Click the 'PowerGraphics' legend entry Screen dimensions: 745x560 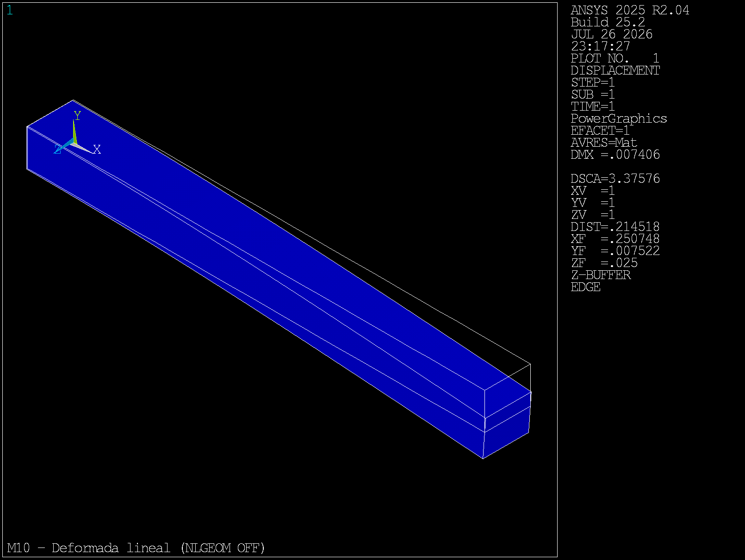point(619,119)
